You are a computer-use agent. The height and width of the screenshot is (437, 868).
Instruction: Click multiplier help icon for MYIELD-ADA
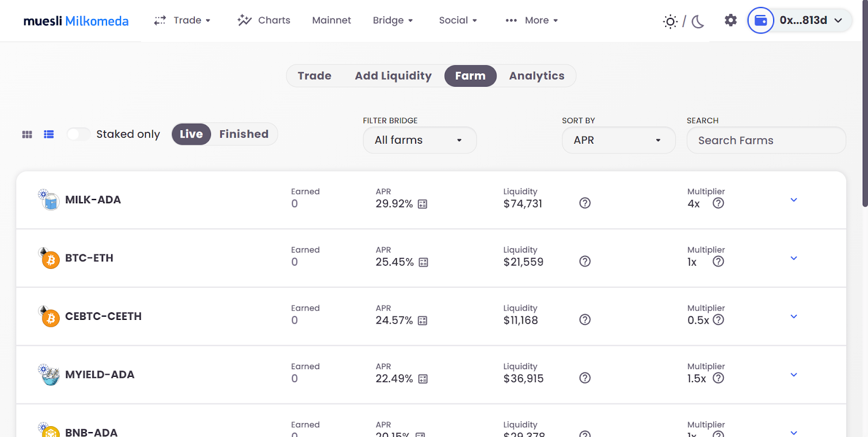pos(718,378)
